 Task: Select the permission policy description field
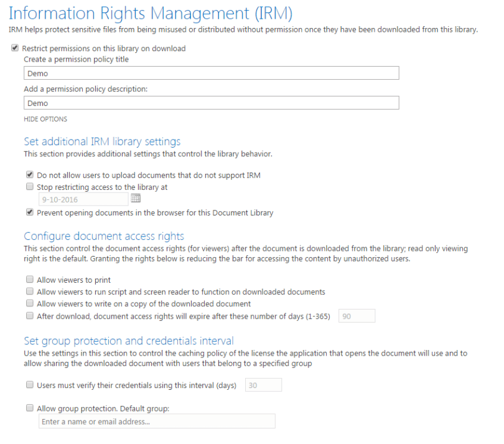tap(212, 102)
